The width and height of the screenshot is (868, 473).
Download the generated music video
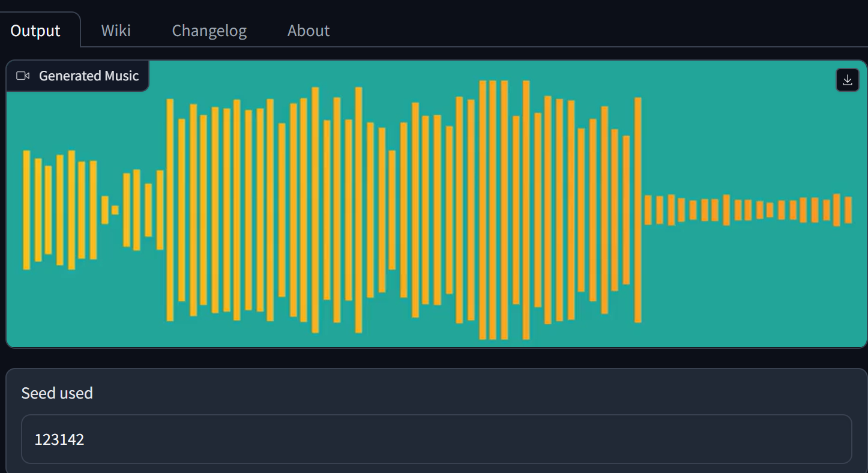[x=847, y=80]
